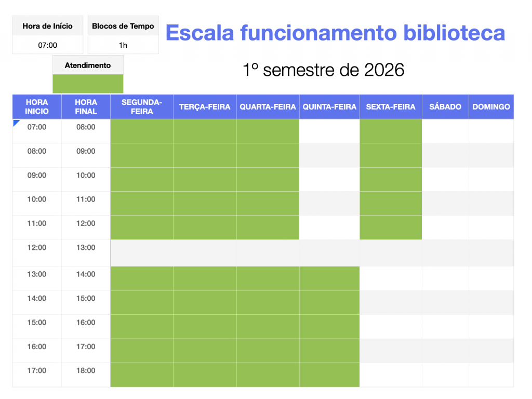532x399 pixels.
Task: Click the DOMINGO column header
Action: [x=491, y=107]
